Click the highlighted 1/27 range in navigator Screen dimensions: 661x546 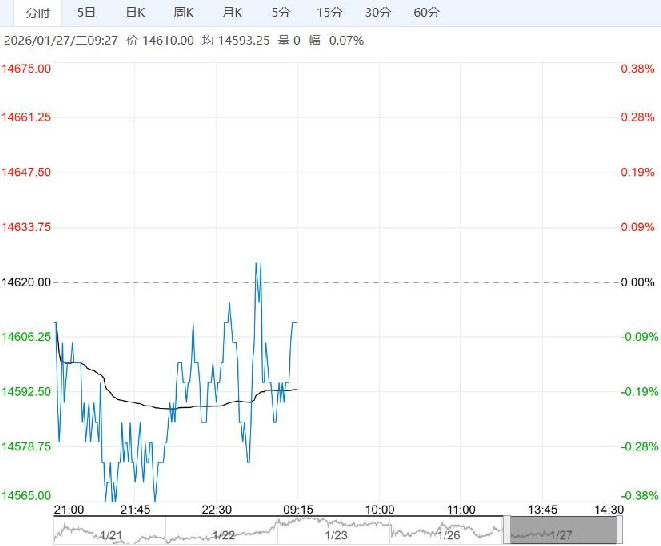click(x=558, y=530)
